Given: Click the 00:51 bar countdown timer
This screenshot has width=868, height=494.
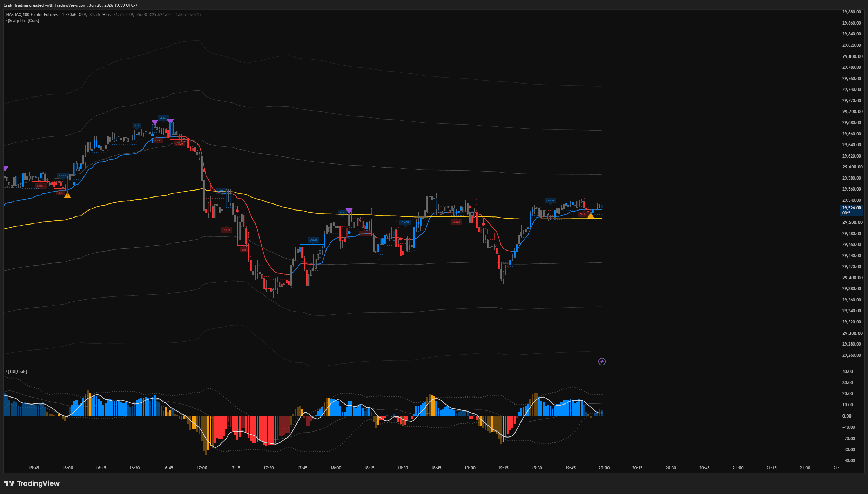Looking at the screenshot, I should point(847,213).
